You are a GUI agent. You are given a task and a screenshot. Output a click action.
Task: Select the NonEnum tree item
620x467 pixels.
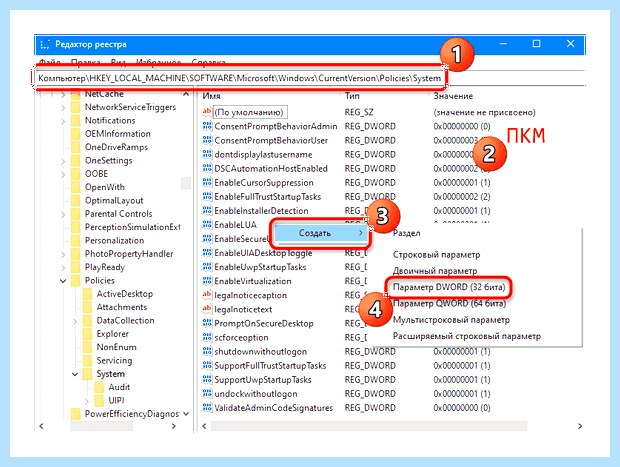(x=117, y=347)
